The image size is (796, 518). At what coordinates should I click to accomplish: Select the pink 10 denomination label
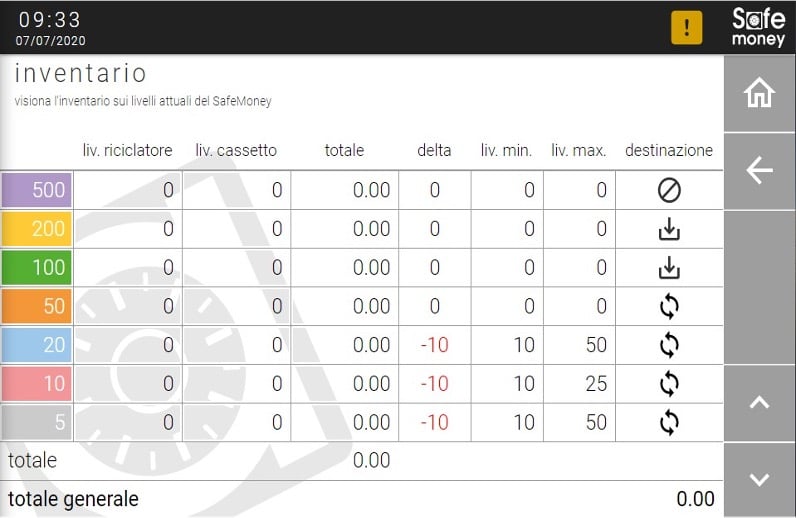[37, 383]
